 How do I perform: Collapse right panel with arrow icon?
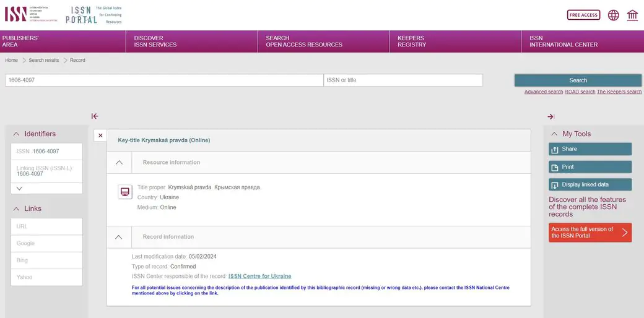(x=550, y=116)
